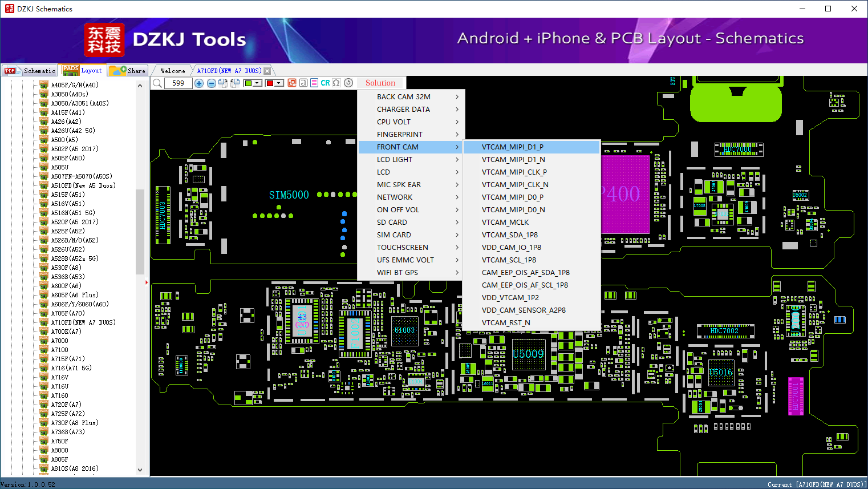Open A505F(A50) in model tree

[x=68, y=158]
